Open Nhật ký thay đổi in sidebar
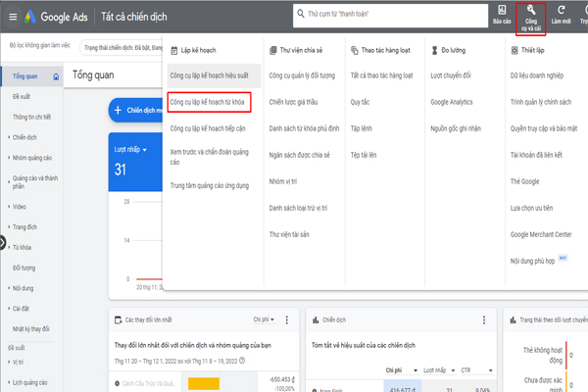This screenshot has height=392, width=588. (30, 329)
